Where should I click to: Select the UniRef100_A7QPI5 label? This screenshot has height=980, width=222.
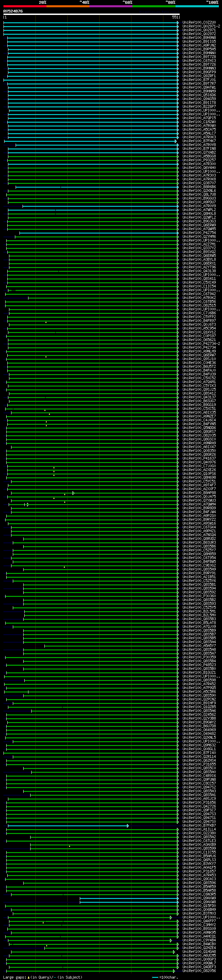199,118
